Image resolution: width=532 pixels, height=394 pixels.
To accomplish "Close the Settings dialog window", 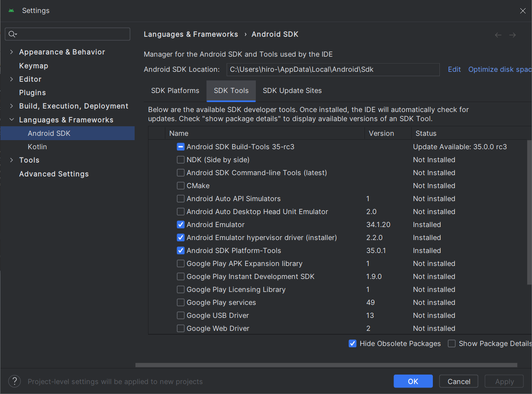I will pyautogui.click(x=522, y=11).
